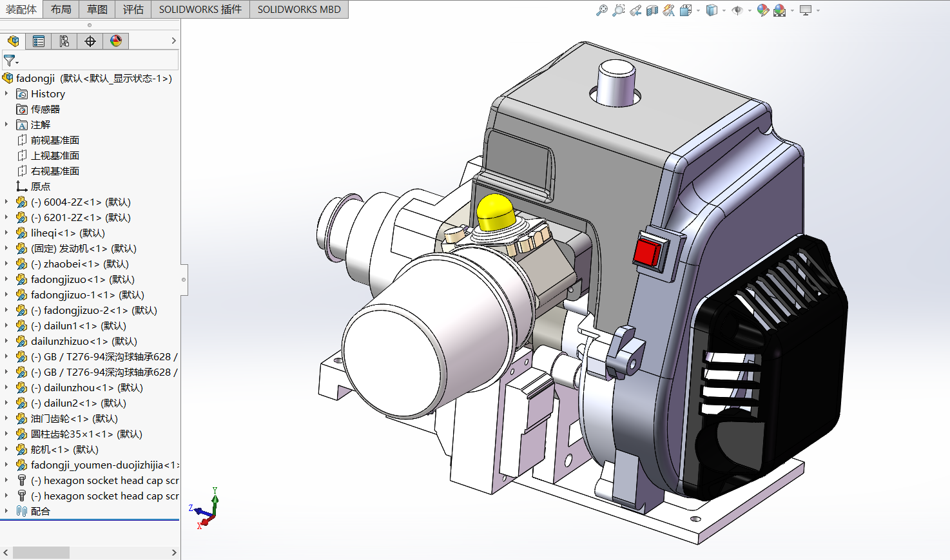Open the Edit Appearance tool
Image resolution: width=950 pixels, height=560 pixels.
[762, 10]
